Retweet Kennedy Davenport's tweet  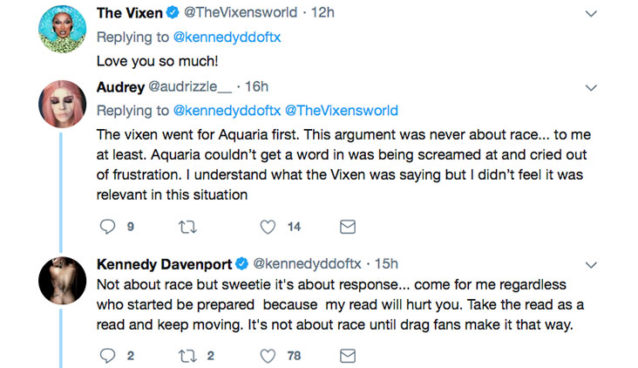coord(188,356)
